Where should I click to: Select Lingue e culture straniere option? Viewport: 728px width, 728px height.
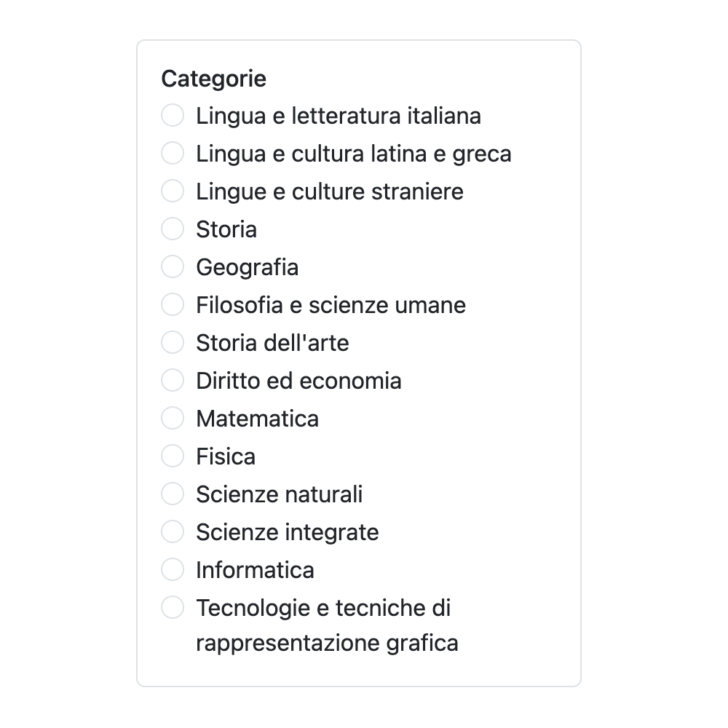click(x=173, y=191)
